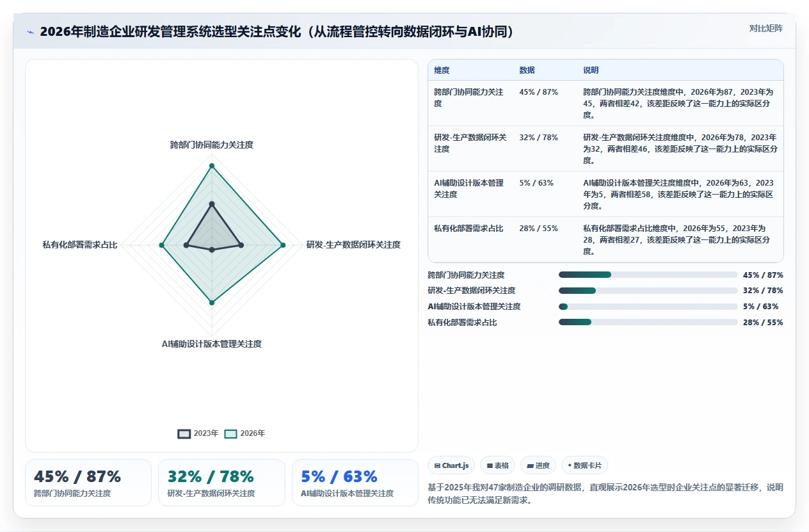Click table cell 32% / 78%

coord(538,138)
